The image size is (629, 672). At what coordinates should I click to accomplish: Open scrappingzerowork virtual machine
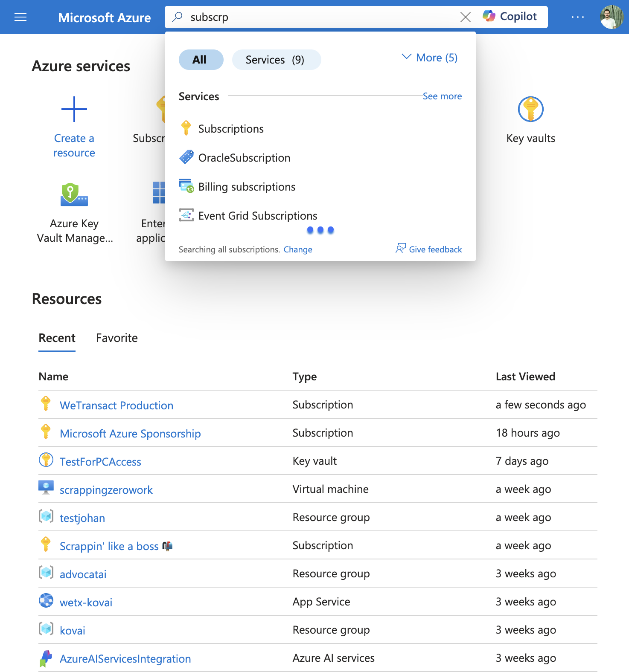pyautogui.click(x=106, y=490)
